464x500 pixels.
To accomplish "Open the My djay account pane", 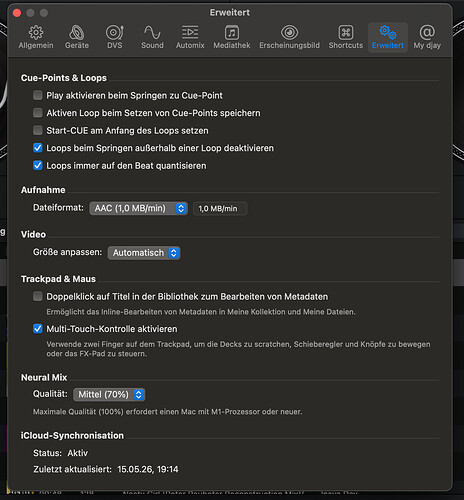I will click(427, 37).
